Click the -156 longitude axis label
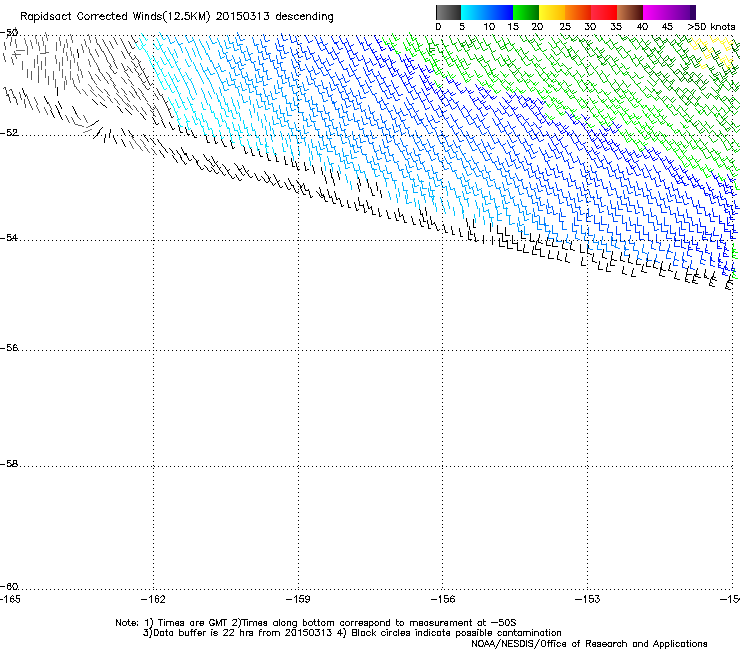740x650 pixels. [443, 599]
